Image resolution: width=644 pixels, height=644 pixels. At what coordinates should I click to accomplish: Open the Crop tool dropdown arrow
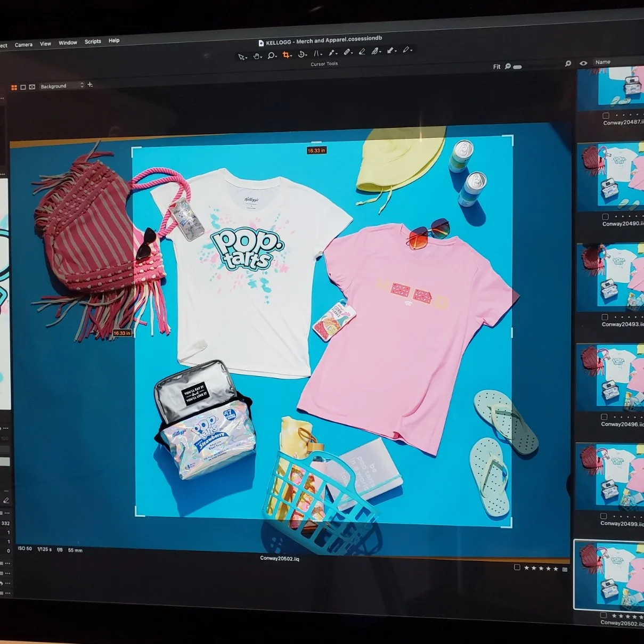292,55
